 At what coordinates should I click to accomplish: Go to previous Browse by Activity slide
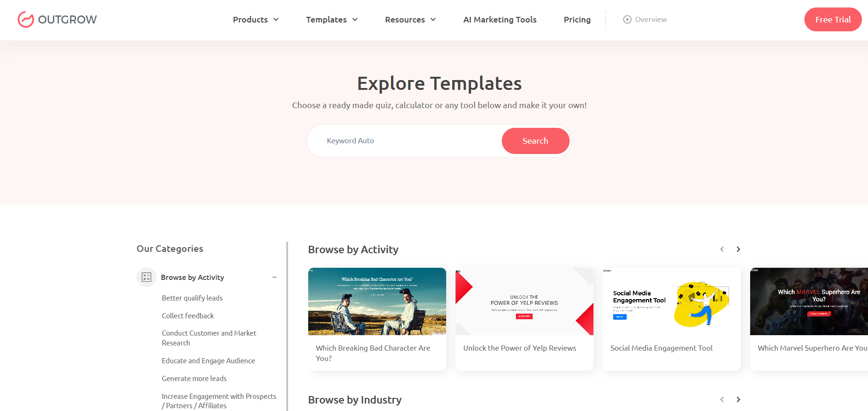click(722, 250)
